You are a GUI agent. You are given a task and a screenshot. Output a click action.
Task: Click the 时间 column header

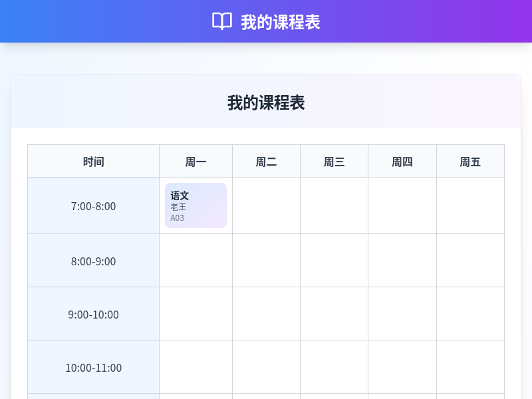(93, 161)
